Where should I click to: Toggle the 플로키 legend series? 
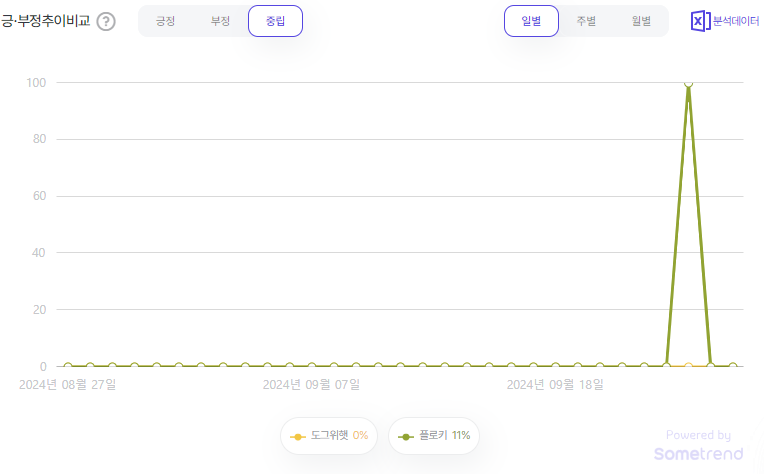435,436
